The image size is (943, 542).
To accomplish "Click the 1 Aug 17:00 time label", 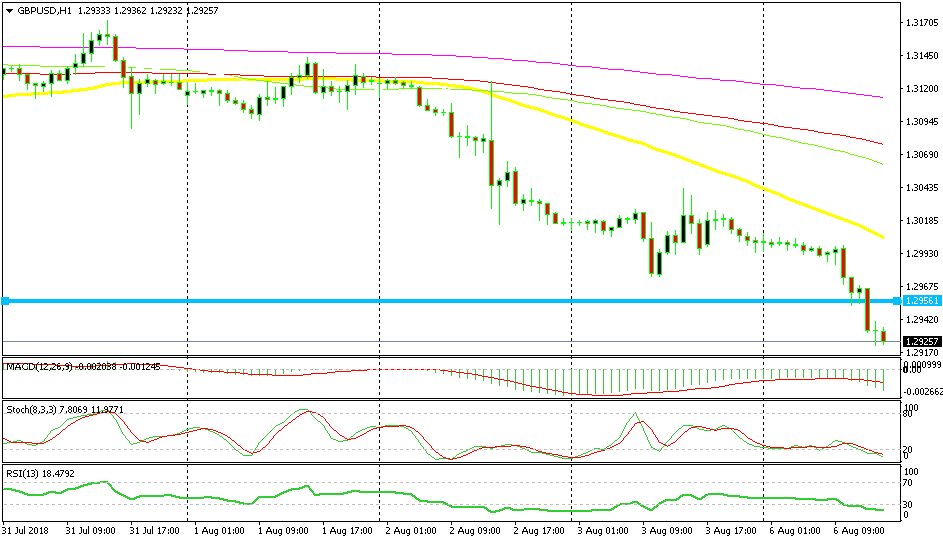I will click(x=347, y=531).
